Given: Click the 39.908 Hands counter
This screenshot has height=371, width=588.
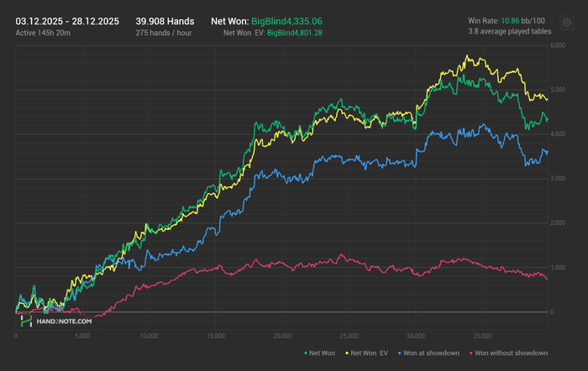Looking at the screenshot, I should (168, 19).
